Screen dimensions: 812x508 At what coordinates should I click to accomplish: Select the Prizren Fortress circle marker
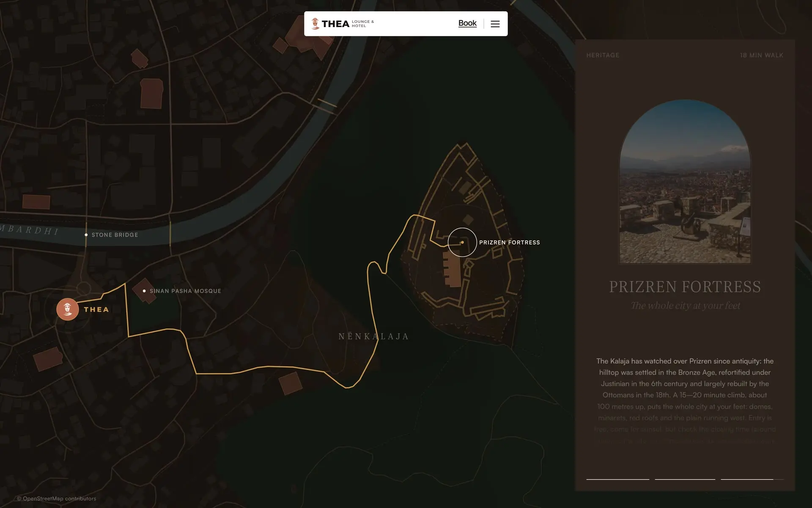(x=462, y=242)
